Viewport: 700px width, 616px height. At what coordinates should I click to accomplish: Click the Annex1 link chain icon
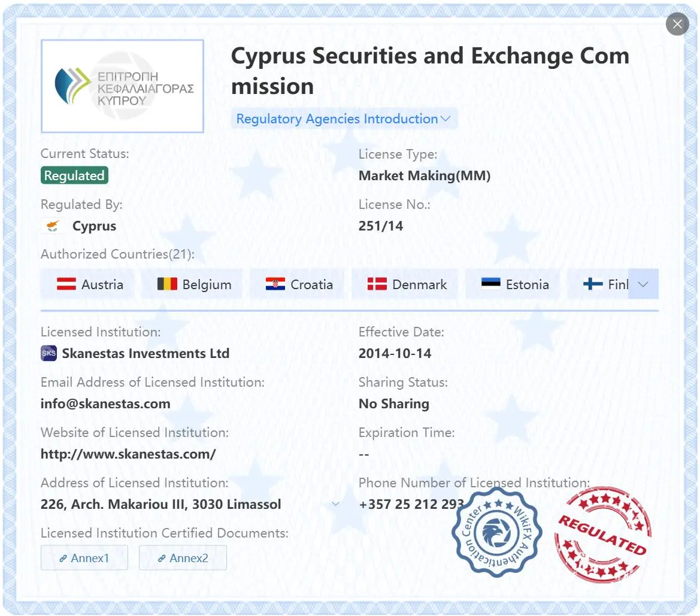pos(63,558)
